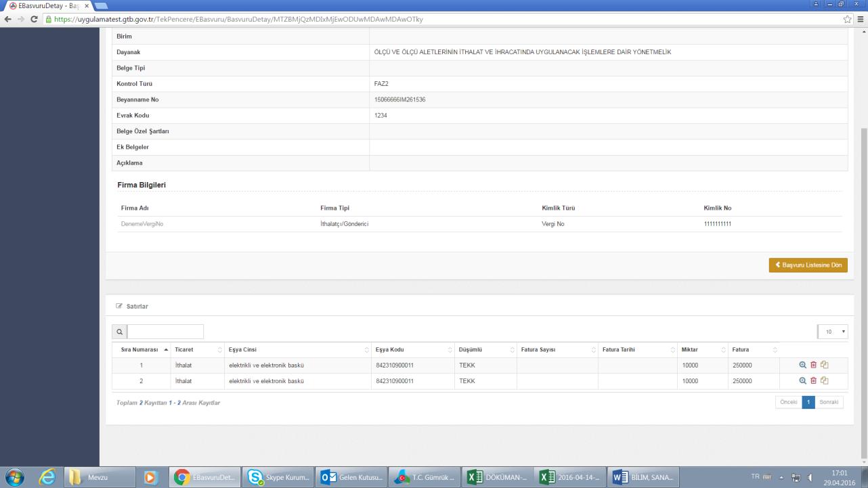
Task: Sort by Eşya Cinsi column
Action: [x=298, y=350]
